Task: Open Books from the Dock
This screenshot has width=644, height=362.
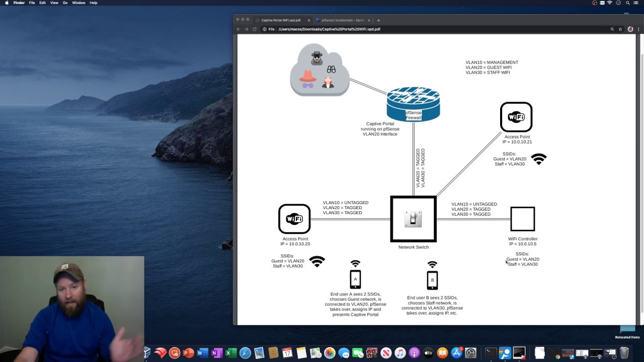Action: (442, 353)
